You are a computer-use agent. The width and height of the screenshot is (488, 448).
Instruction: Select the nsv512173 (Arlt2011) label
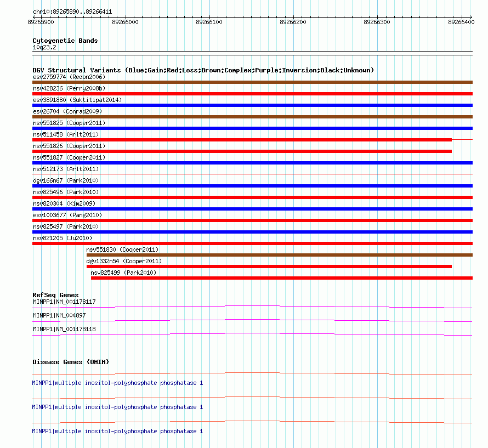tap(66, 169)
